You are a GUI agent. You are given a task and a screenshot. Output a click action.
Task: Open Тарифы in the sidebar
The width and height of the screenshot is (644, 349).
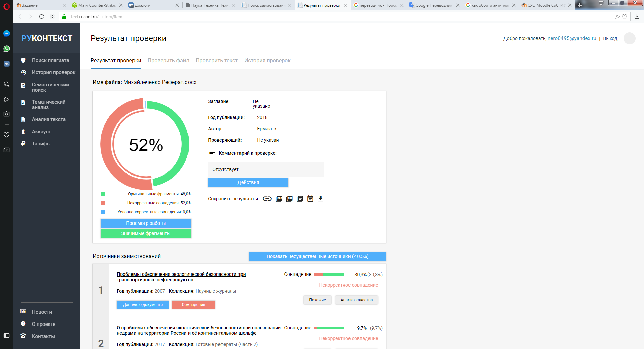(41, 144)
